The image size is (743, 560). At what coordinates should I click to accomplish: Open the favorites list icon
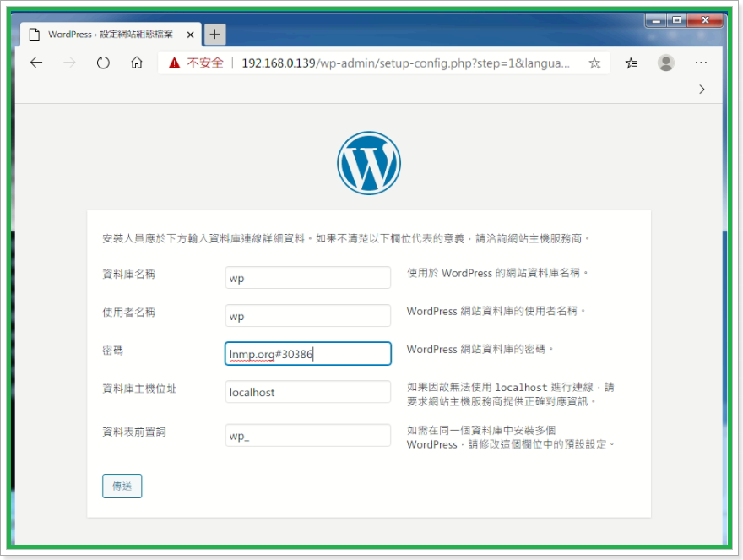(x=632, y=63)
